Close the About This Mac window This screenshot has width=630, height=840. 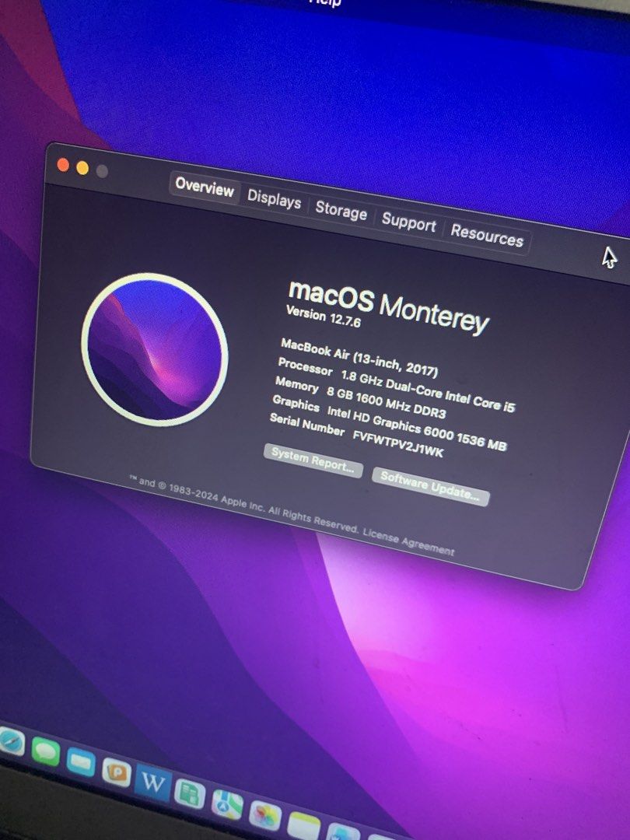63,165
